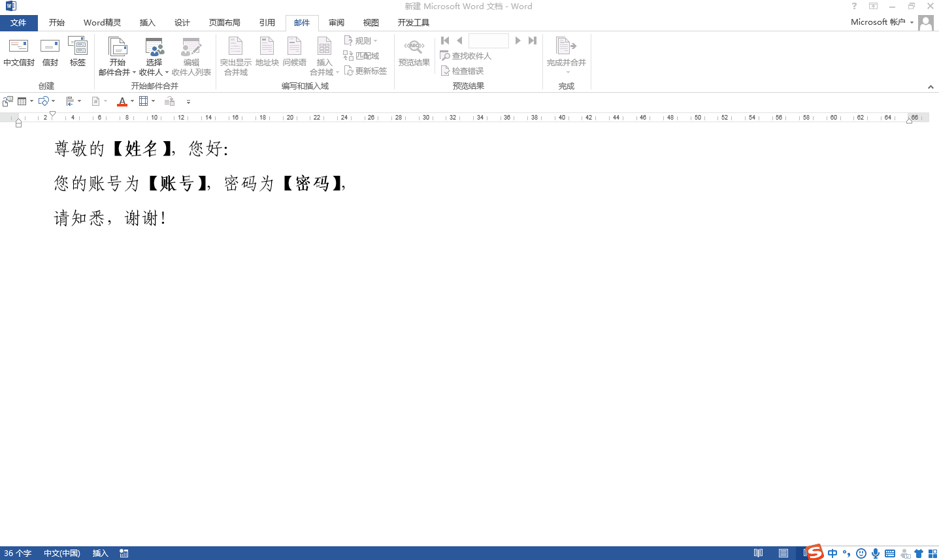Viewport: 939px width, 560px height.
Task: Open the 审阅 ribbon tab
Action: pos(336,23)
